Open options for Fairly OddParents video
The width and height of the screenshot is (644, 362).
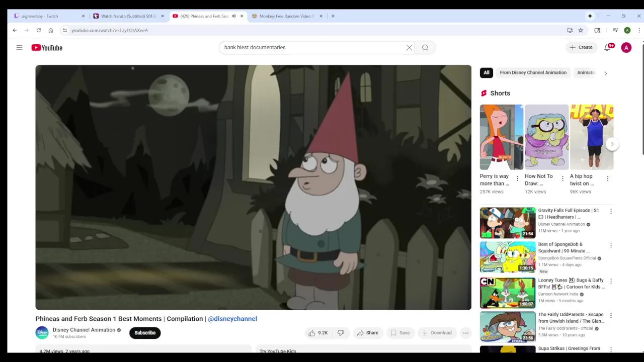point(611,315)
